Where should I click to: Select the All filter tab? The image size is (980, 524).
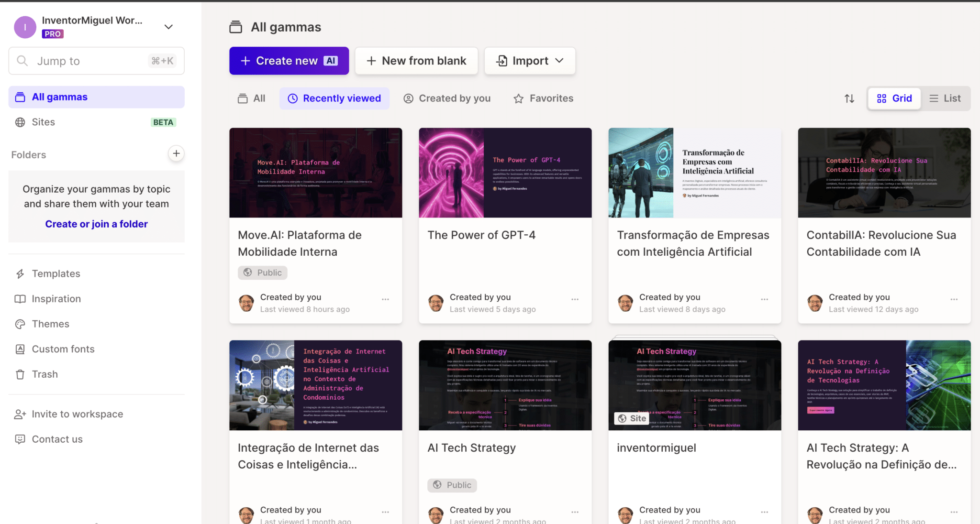252,98
